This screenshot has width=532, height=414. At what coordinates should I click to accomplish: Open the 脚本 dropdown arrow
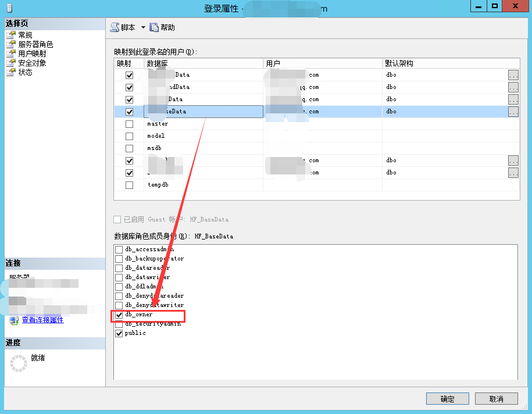pos(143,27)
